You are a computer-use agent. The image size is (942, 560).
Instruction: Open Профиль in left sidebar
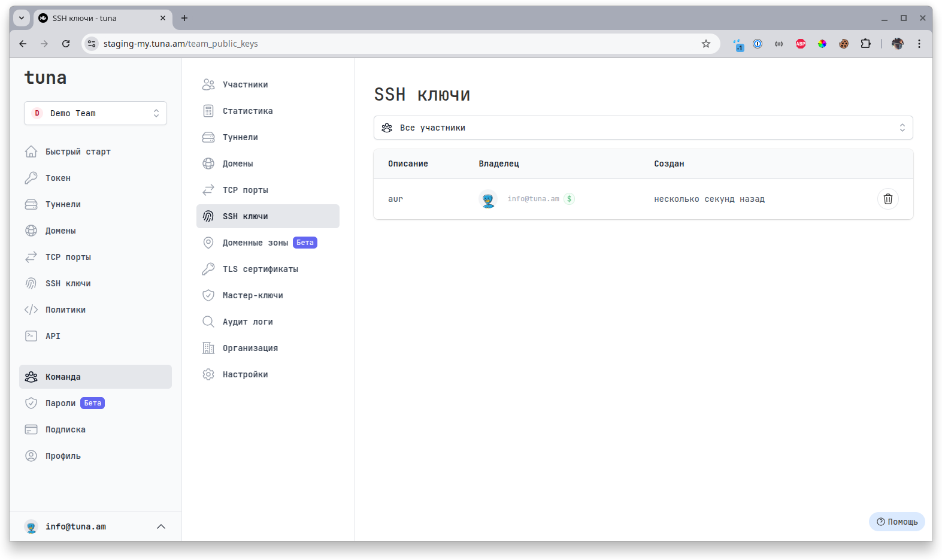[x=95, y=456]
